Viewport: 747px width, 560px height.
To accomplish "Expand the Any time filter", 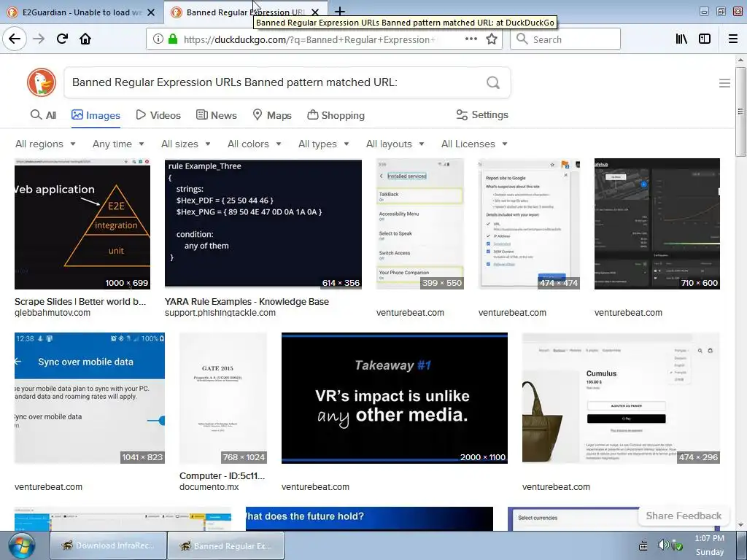I will click(x=118, y=144).
